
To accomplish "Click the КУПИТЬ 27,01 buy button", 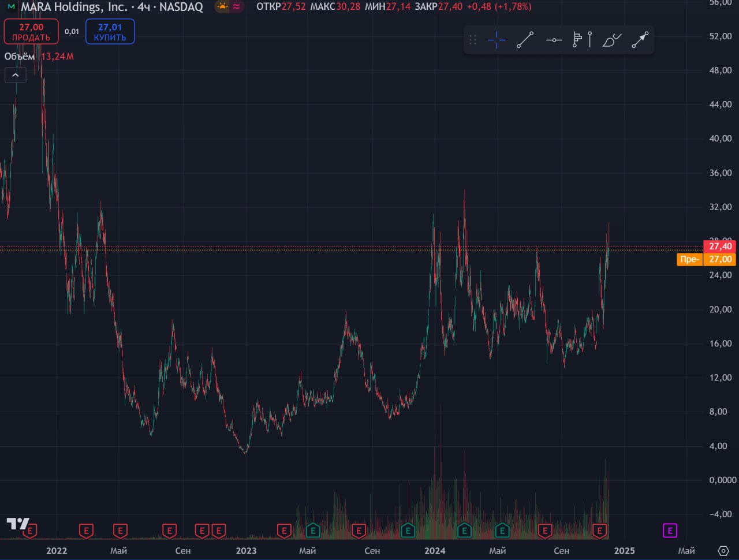I will pyautogui.click(x=110, y=32).
